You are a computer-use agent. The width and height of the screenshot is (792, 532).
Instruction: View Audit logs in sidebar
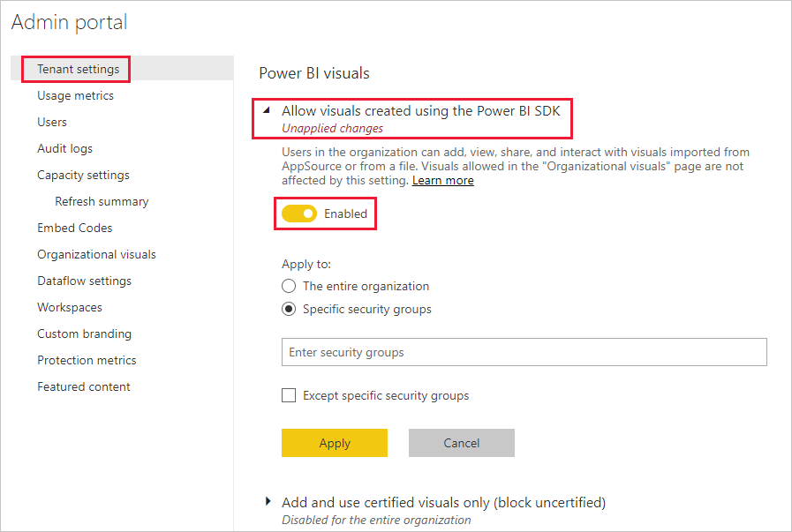tap(64, 148)
